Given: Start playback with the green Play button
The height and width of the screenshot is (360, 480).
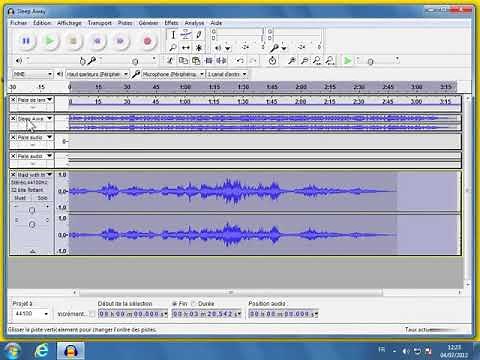Looking at the screenshot, I should pyautogui.click(x=50, y=41).
